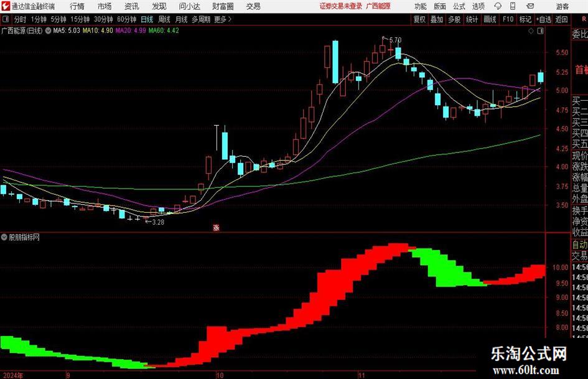Screen dimensions: 588x379
Task: Toggle the right panel layout icon
Action: [x=540, y=31]
